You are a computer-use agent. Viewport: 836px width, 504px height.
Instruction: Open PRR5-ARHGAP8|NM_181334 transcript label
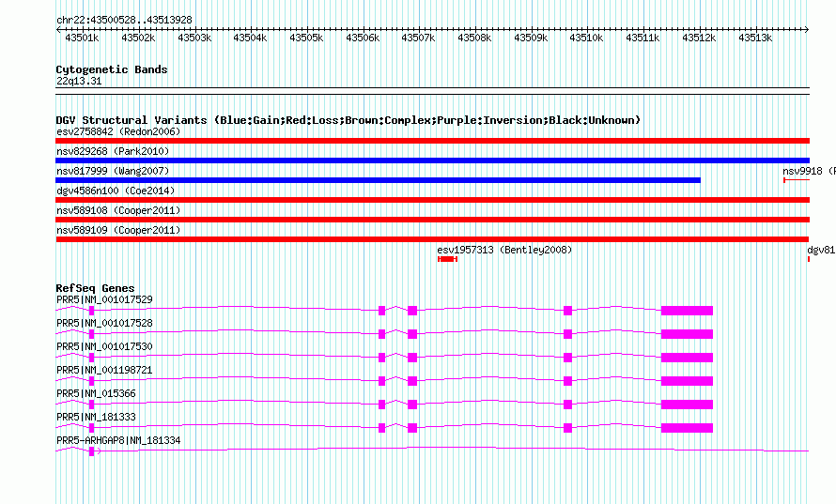click(x=118, y=440)
